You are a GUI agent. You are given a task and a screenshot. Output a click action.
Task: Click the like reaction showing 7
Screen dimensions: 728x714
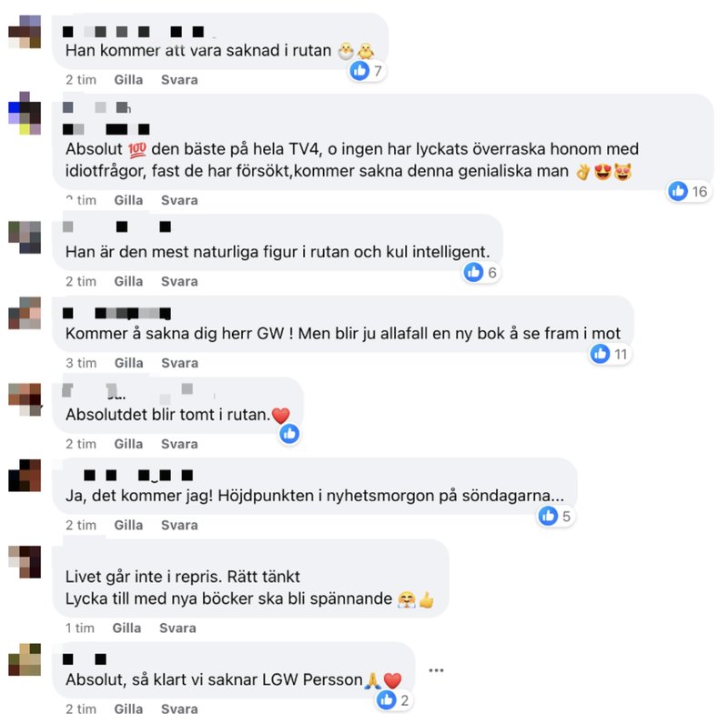[x=367, y=71]
